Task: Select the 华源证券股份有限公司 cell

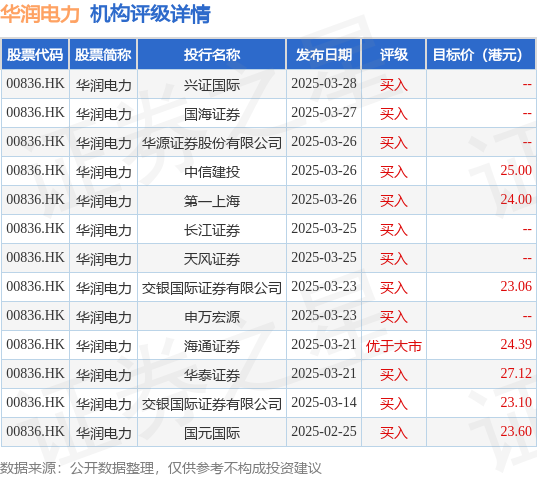Action: (x=212, y=143)
